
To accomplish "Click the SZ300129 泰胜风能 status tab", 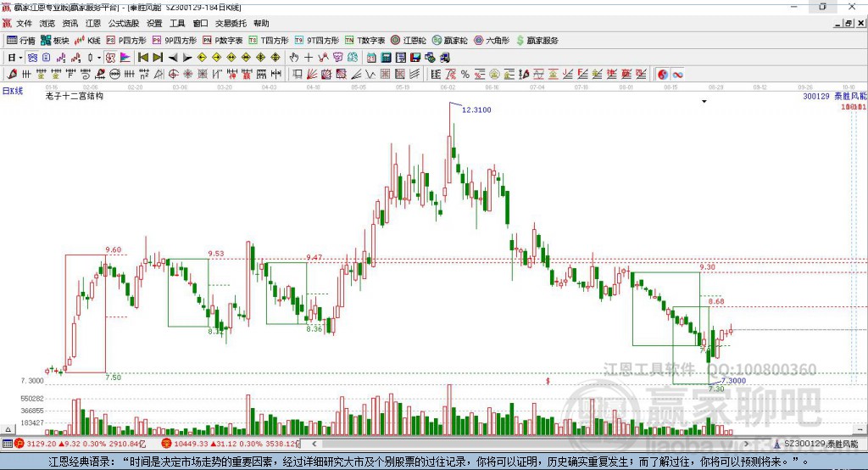I will [x=816, y=444].
